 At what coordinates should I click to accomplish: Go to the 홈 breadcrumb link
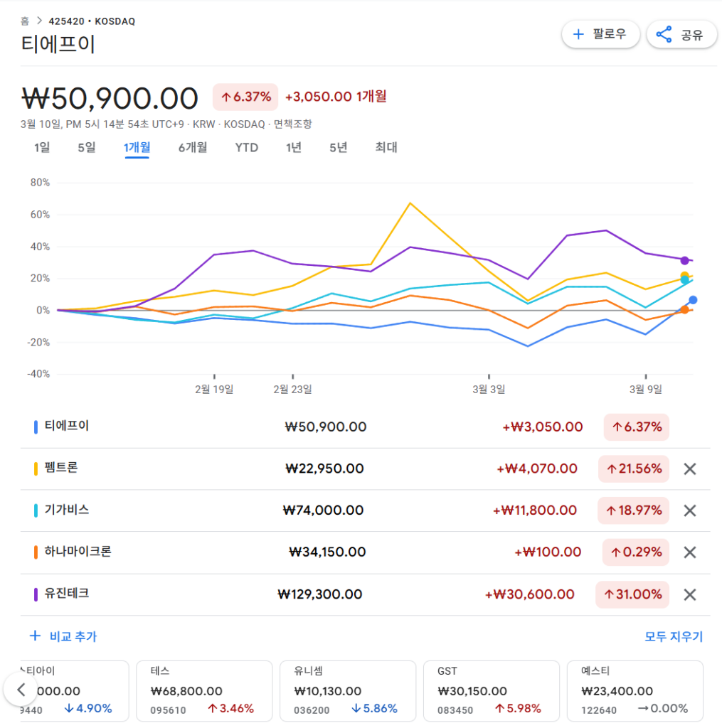[x=25, y=21]
